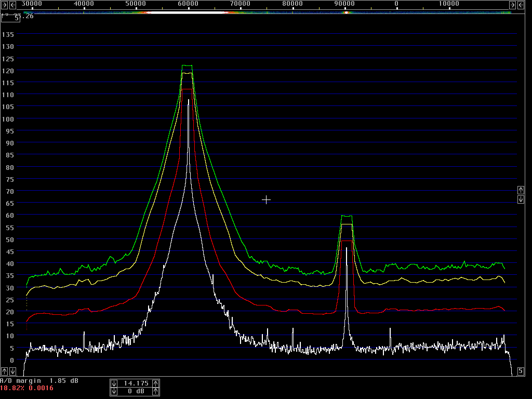Click the 95 dB axis label
Viewport: 532px width, 399px height.
coord(10,131)
